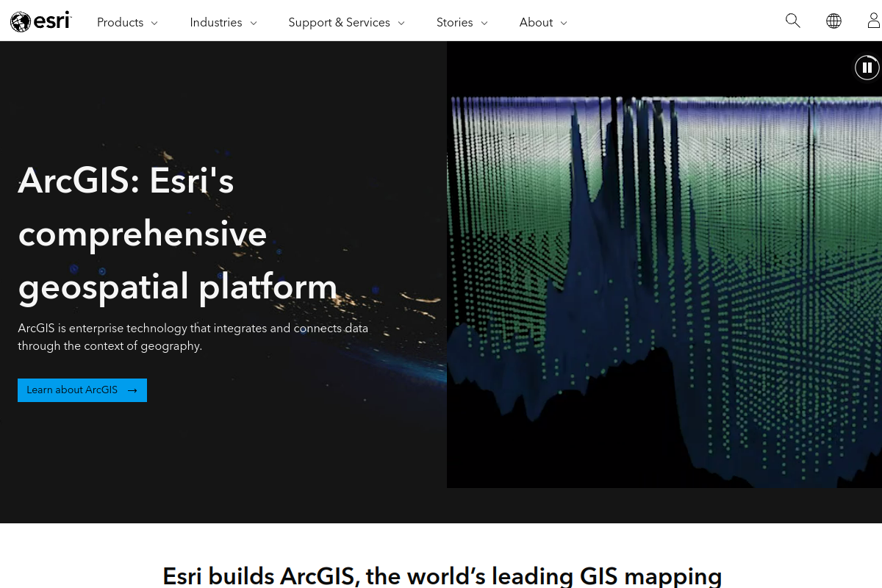
Task: Select the user profile silhouette icon
Action: [x=873, y=21]
